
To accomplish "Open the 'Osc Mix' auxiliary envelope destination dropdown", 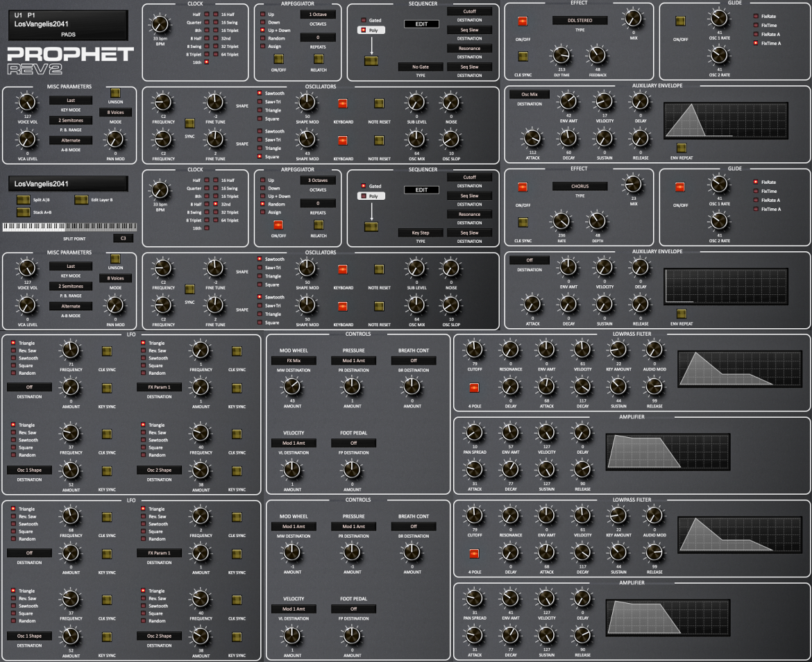I will pos(530,94).
